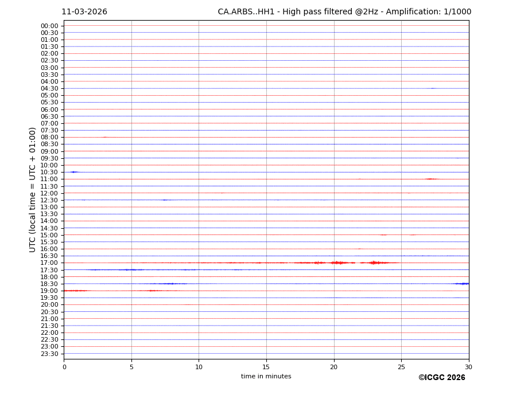
Task: Select the 23:30 row time label
Action: pyautogui.click(x=49, y=354)
